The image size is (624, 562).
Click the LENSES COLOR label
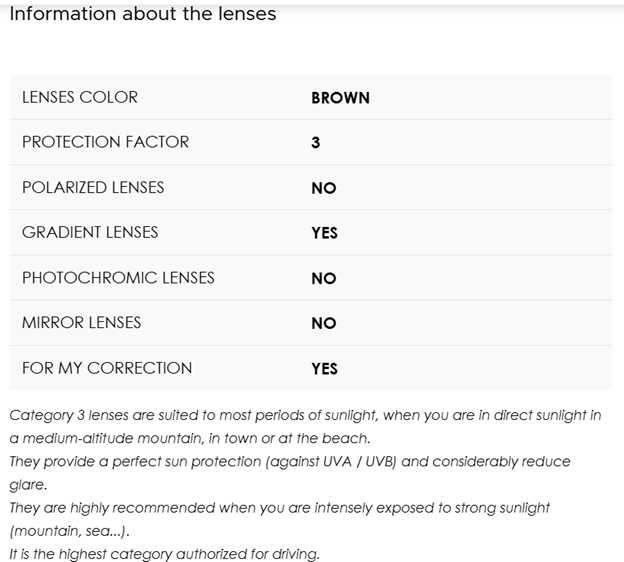click(80, 97)
